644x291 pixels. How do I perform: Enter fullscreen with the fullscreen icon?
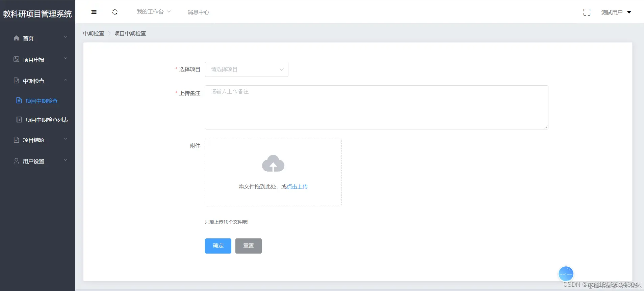tap(587, 12)
